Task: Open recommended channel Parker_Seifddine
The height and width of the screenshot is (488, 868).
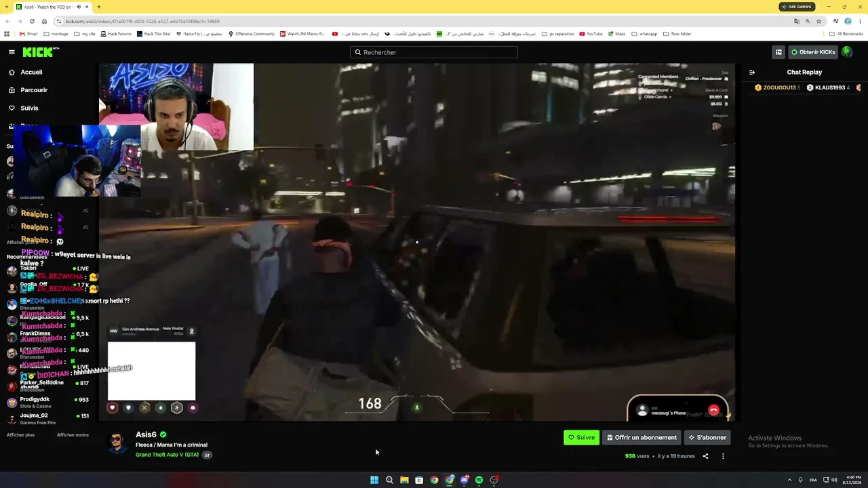Action: [47, 385]
